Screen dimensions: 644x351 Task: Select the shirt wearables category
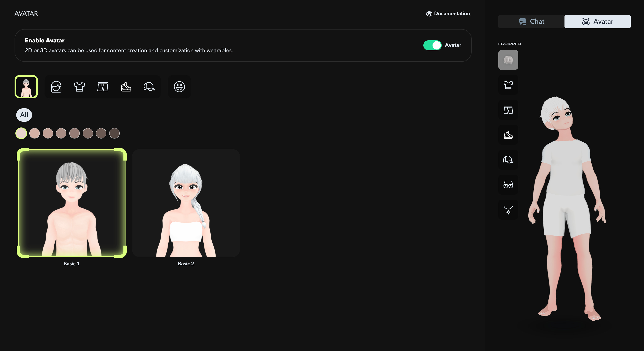tap(79, 87)
